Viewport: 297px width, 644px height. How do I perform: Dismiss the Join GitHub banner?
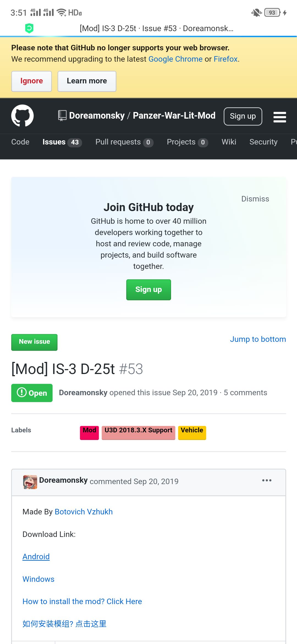coord(255,199)
